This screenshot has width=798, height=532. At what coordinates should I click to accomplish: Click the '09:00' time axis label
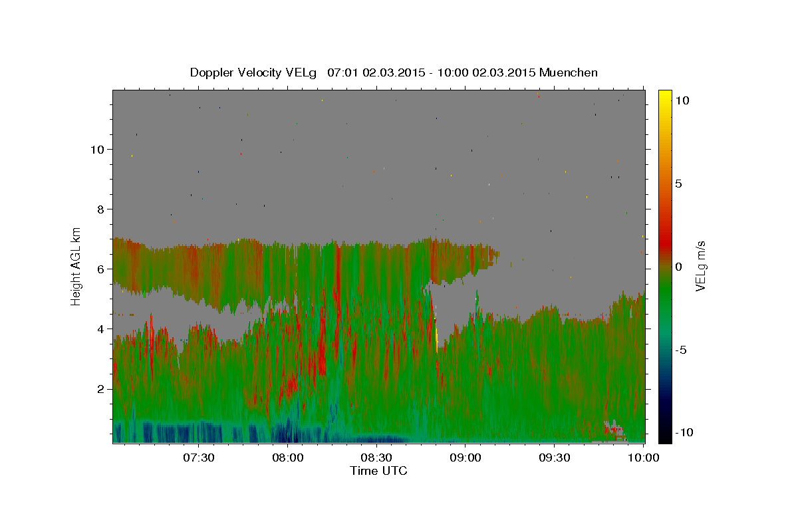(x=465, y=458)
